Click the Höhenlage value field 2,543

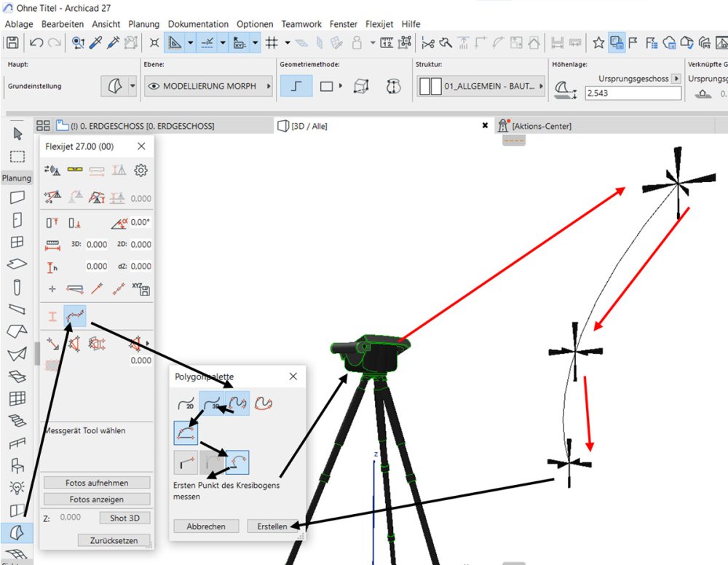pyautogui.click(x=633, y=93)
